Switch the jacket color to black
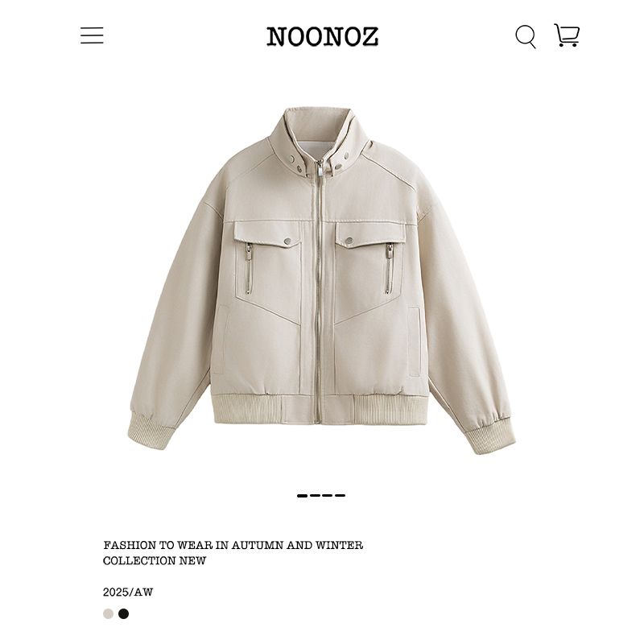This screenshot has width=644, height=644. pyautogui.click(x=124, y=614)
